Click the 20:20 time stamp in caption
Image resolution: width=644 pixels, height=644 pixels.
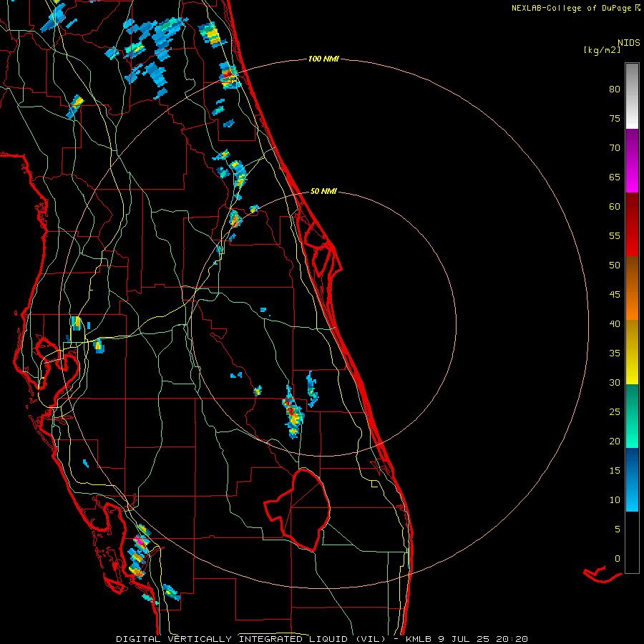[513, 639]
